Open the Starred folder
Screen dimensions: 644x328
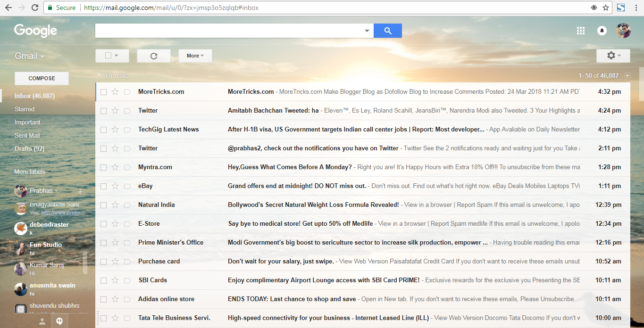25,109
